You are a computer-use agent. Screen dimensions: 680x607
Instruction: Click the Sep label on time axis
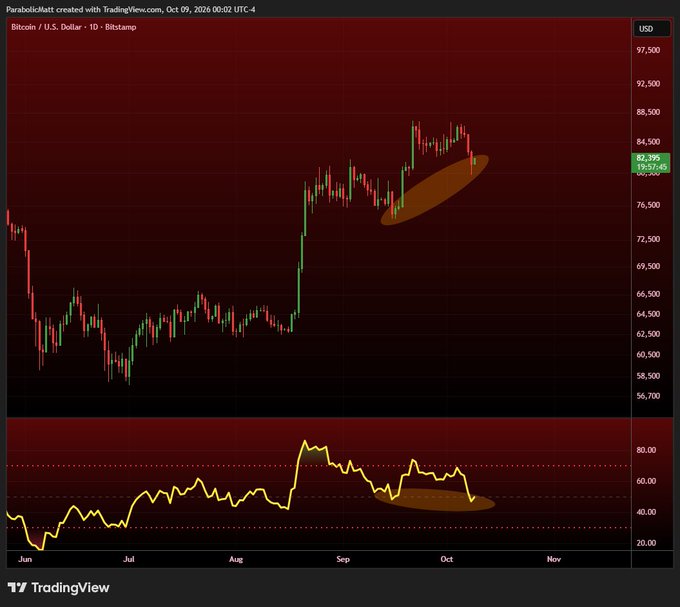343,559
